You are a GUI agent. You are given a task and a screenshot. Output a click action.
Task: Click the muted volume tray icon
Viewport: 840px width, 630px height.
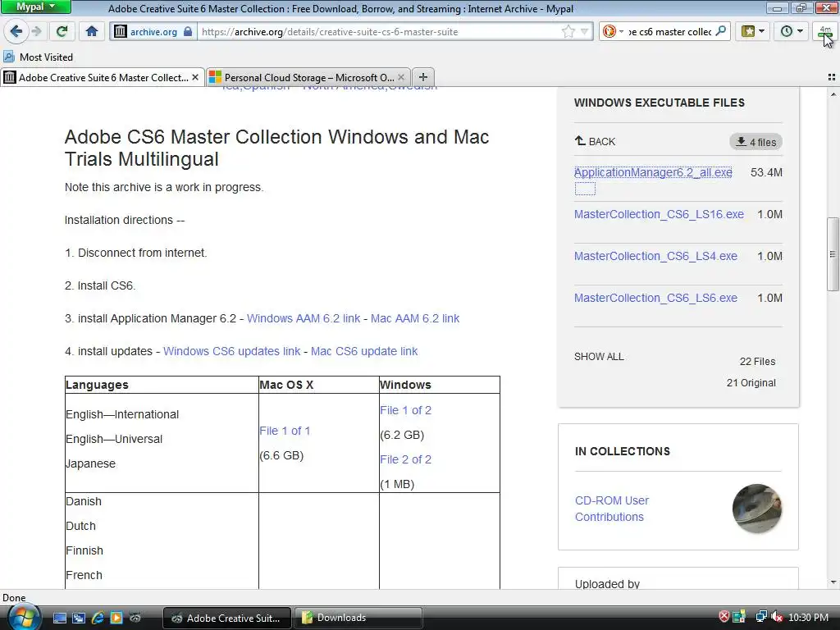(778, 617)
